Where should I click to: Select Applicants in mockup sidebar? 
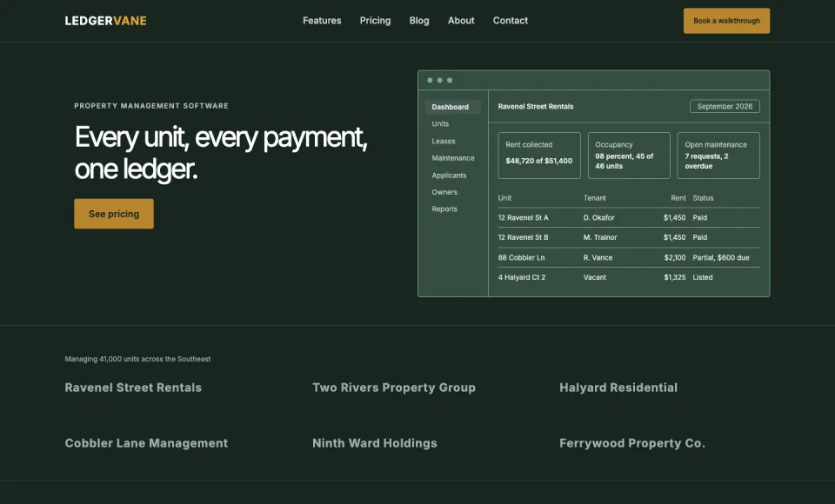click(449, 175)
